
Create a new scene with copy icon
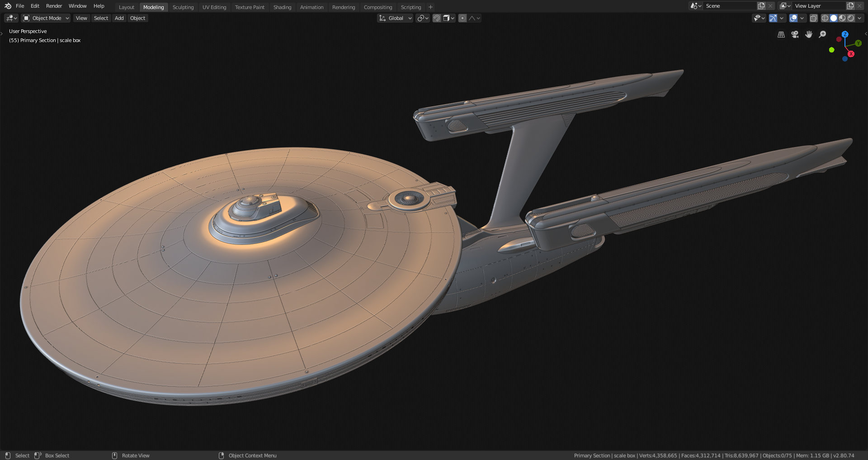[761, 6]
